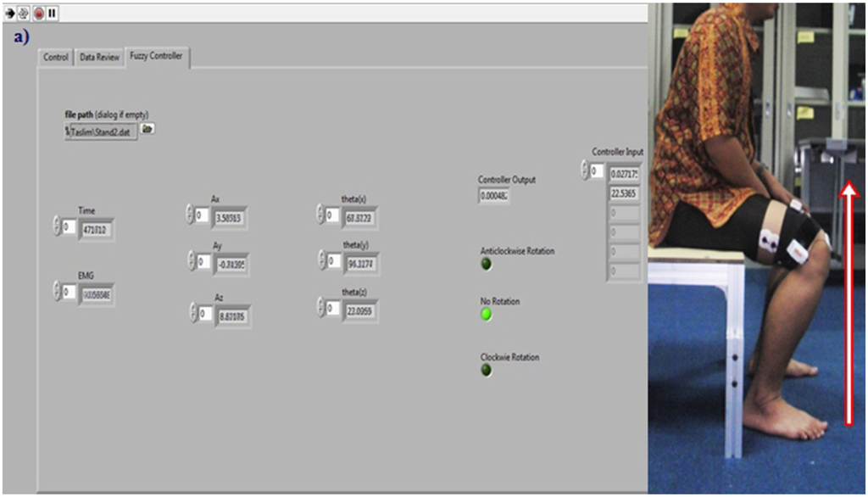Click the Ax value field

[229, 218]
